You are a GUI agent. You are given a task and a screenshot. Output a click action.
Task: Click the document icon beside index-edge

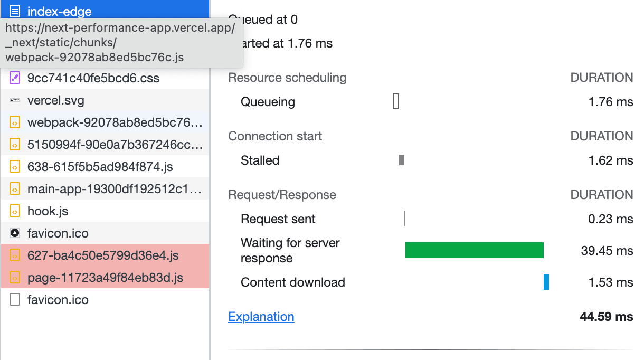coord(15,11)
